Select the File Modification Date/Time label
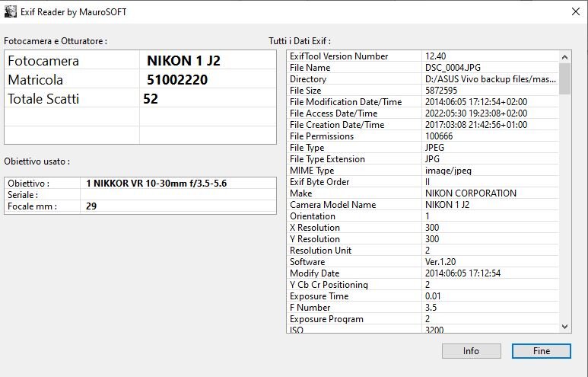Screen dimensions: 588x377 point(345,102)
